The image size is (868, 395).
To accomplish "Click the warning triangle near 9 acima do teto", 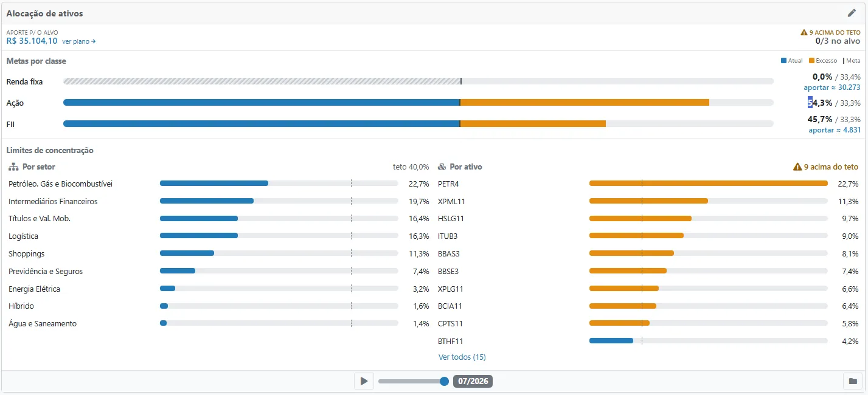I will 797,167.
